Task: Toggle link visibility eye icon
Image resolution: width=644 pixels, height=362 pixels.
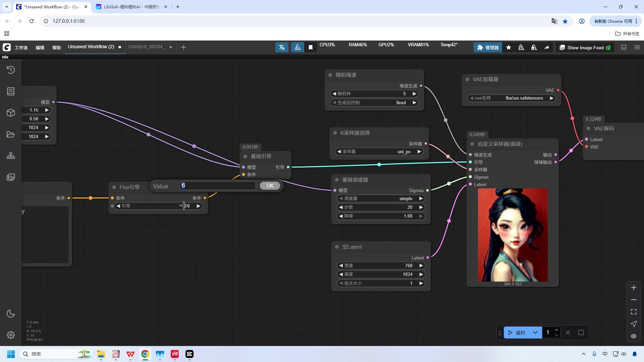Action: [634, 336]
